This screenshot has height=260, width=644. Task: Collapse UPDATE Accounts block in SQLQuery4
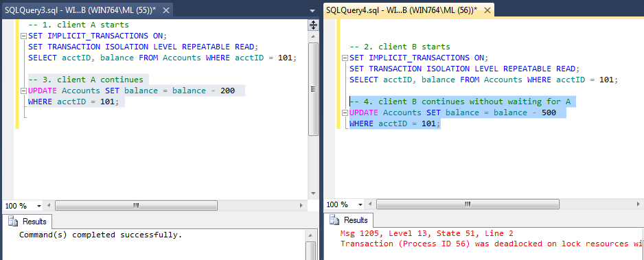[345, 113]
